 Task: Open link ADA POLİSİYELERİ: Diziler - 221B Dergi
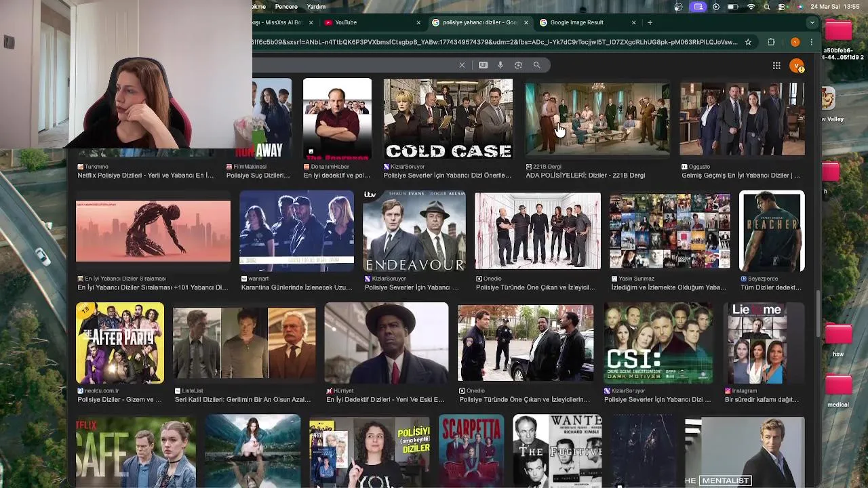[585, 175]
